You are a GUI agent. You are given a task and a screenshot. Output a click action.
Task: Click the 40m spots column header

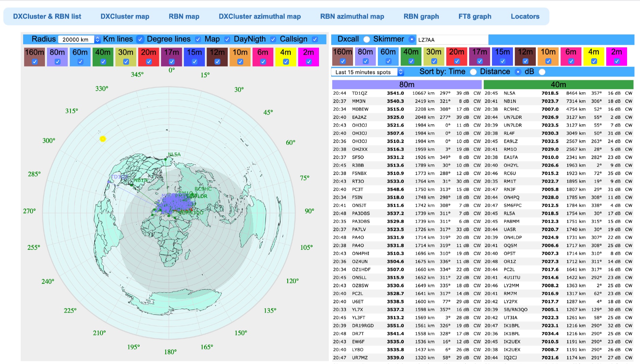pos(558,84)
